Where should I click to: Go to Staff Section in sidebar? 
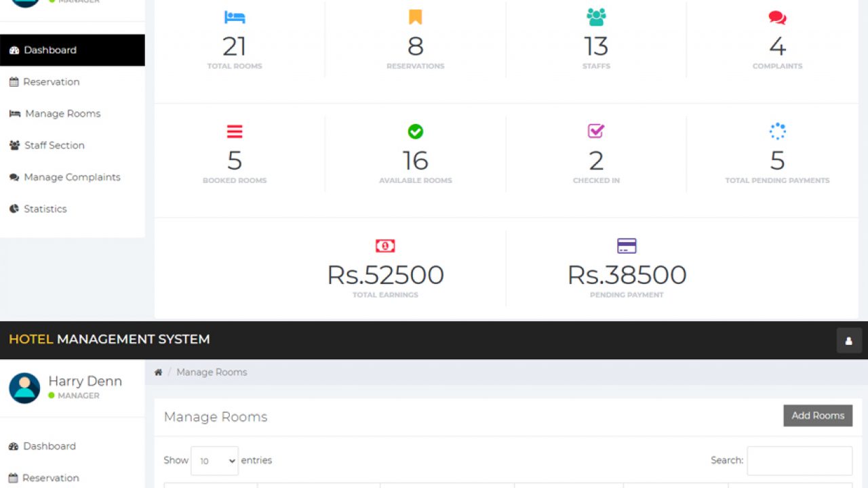pyautogui.click(x=54, y=146)
